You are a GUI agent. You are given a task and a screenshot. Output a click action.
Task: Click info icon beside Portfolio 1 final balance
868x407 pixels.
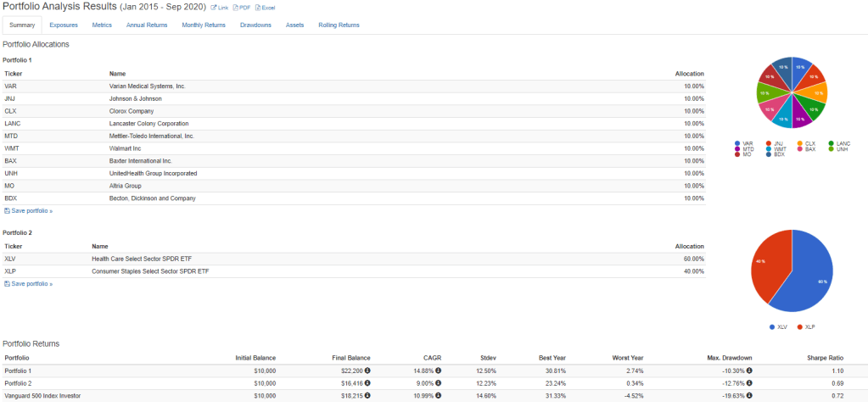click(x=367, y=371)
